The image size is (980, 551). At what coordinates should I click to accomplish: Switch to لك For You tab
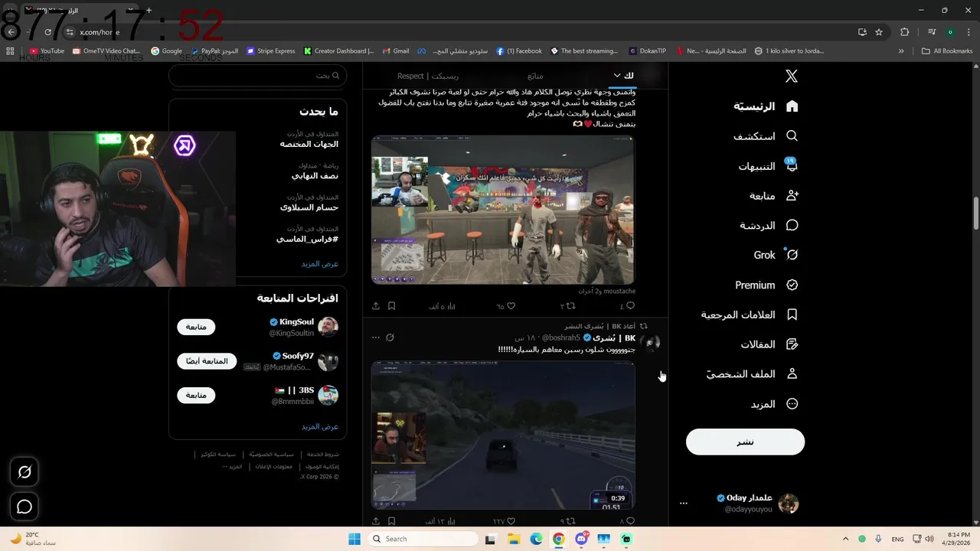[x=628, y=75]
